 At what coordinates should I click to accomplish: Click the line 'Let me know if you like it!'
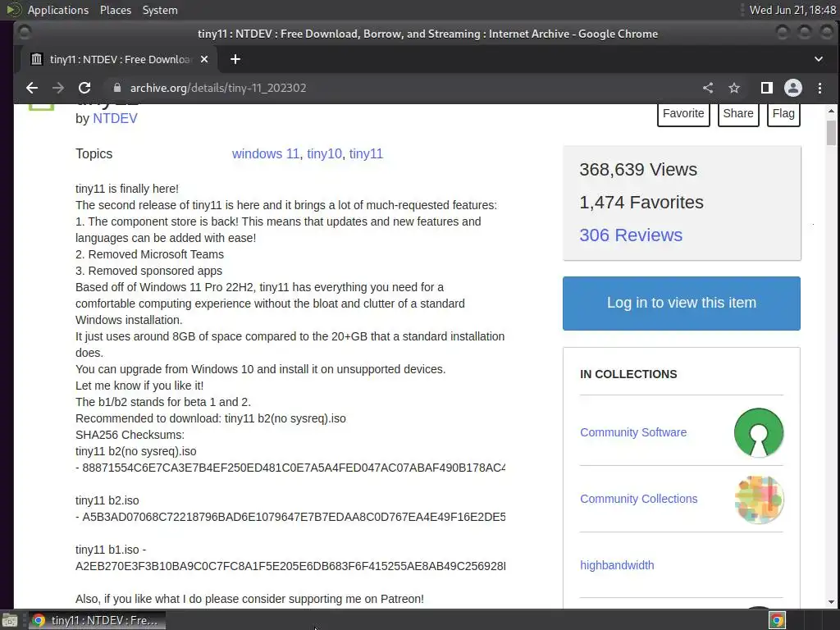(x=139, y=386)
